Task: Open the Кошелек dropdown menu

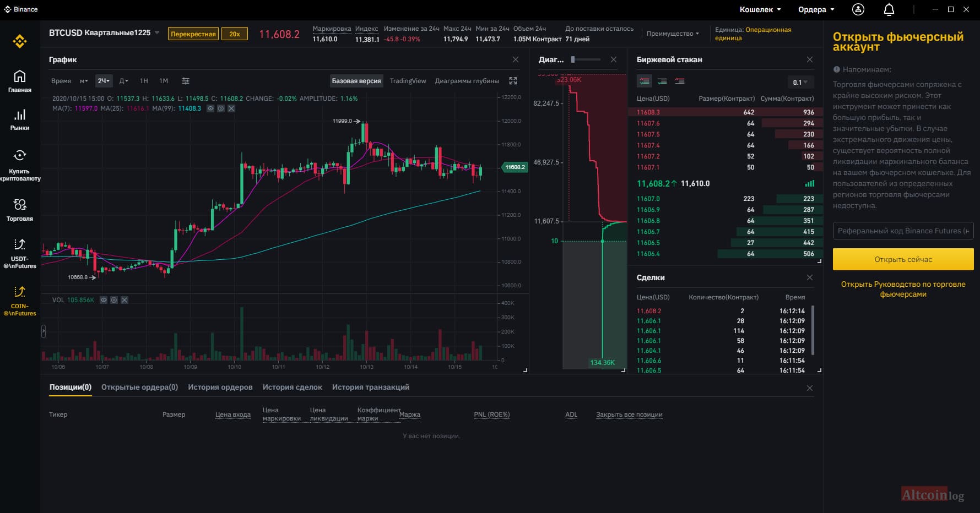Action: coord(760,9)
